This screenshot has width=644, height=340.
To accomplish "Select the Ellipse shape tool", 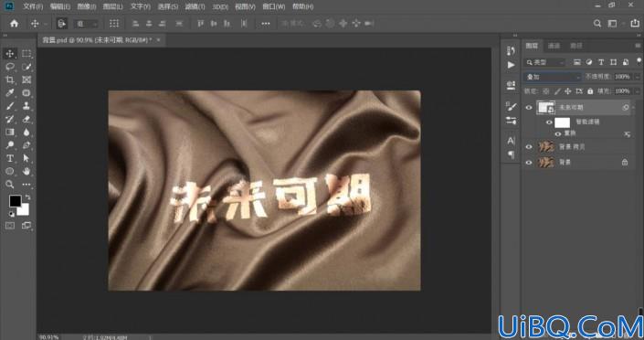I will (10, 172).
